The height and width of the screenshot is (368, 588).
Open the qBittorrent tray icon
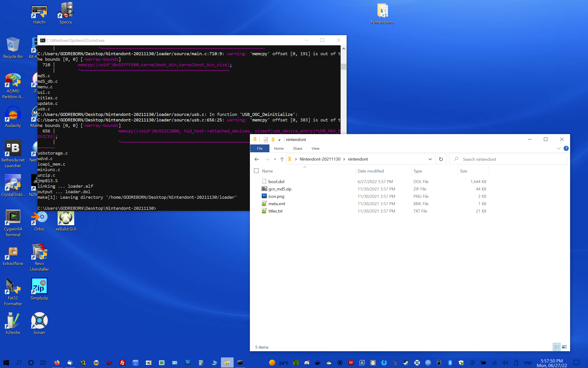click(x=428, y=363)
